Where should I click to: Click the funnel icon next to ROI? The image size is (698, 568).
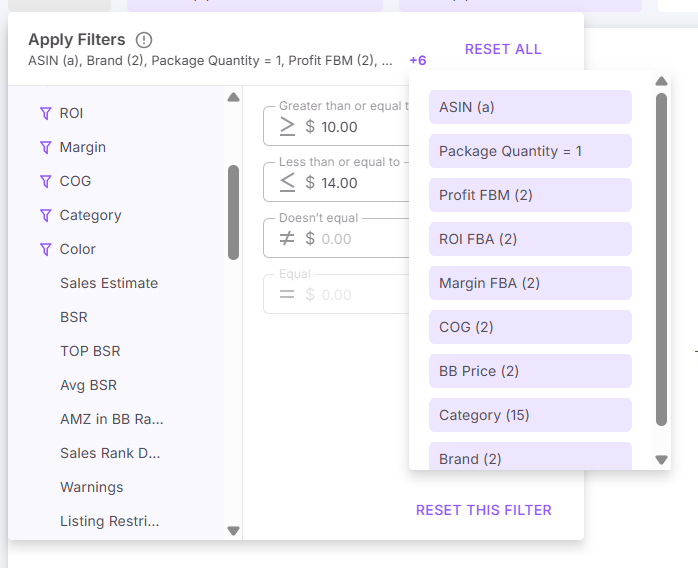tap(45, 113)
